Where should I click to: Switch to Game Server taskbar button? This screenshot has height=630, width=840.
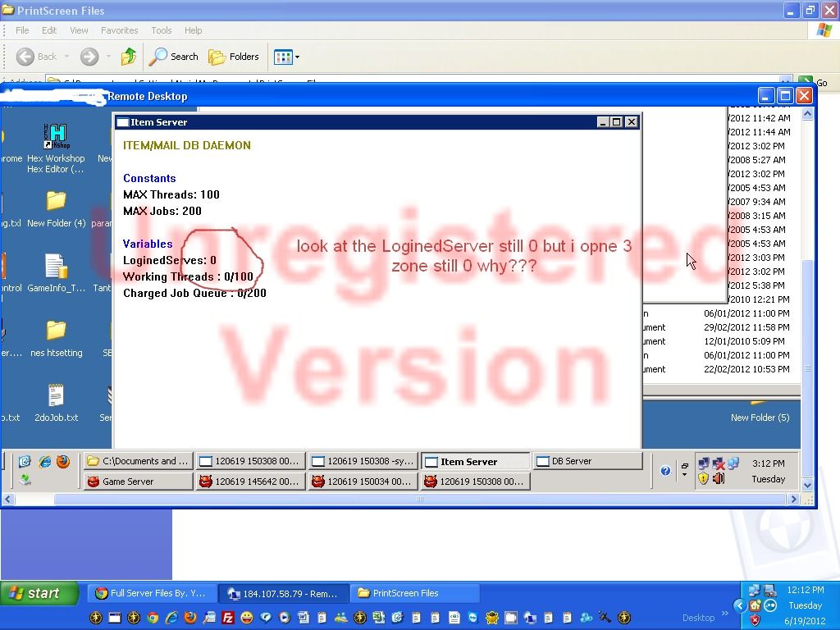coord(138,482)
